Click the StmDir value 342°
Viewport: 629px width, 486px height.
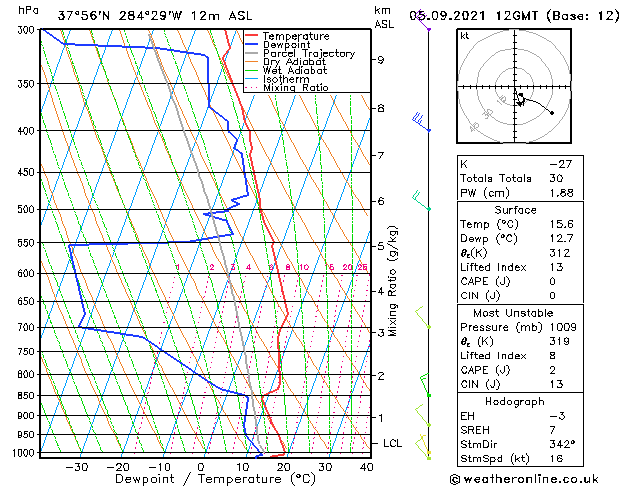[562, 444]
